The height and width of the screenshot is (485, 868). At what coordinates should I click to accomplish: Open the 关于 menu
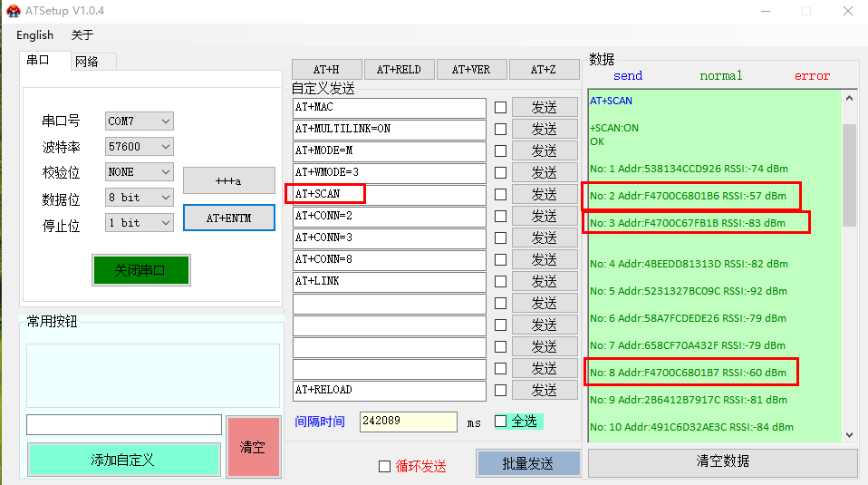coord(82,35)
